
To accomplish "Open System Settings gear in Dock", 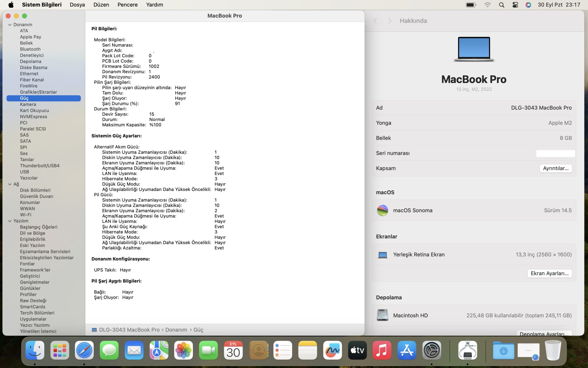I will (x=432, y=350).
